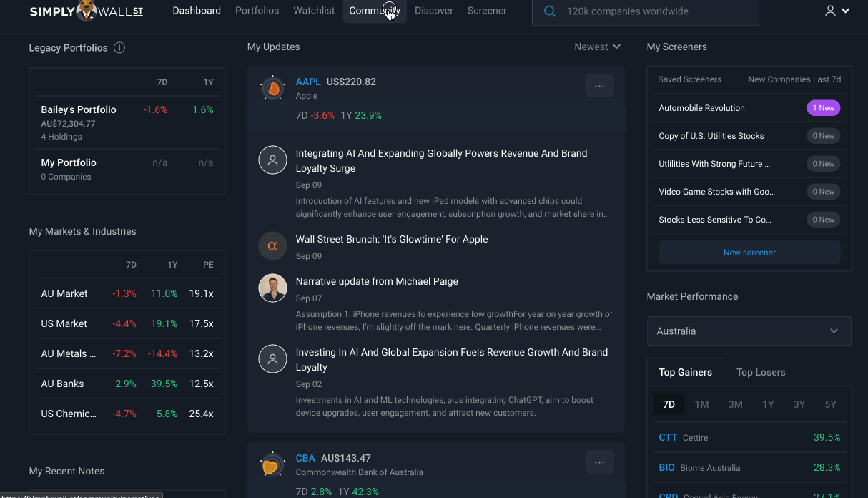Open the Portfolios menu
The image size is (868, 498).
pos(257,11)
